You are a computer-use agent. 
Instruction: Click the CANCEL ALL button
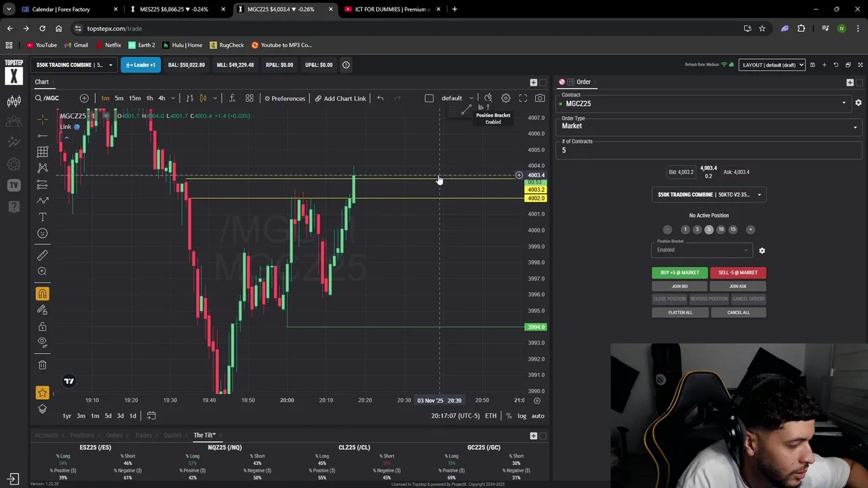pyautogui.click(x=738, y=312)
